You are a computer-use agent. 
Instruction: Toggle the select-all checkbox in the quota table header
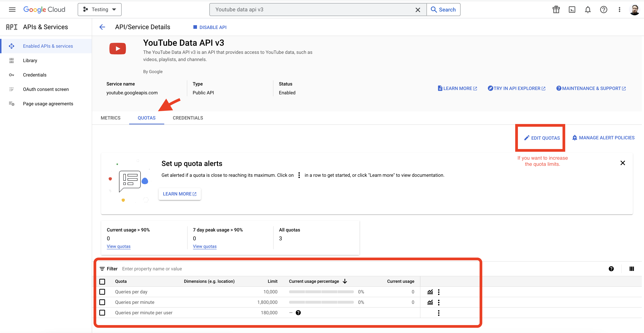(102, 282)
